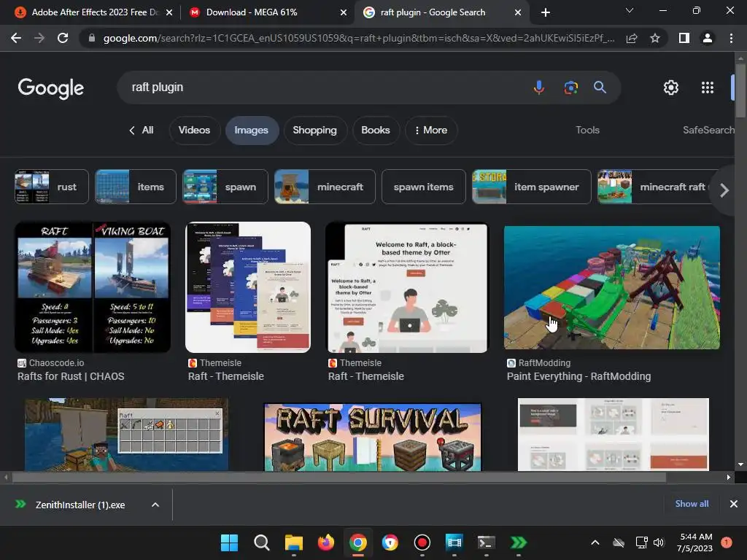Click the magnifier search button
Viewport: 747px width, 560px height.
pos(600,87)
